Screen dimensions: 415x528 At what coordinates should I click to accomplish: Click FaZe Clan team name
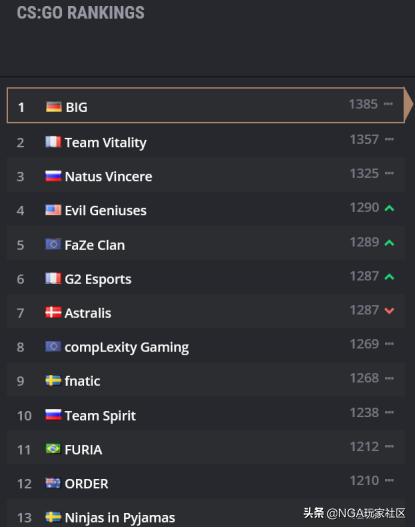coord(95,245)
